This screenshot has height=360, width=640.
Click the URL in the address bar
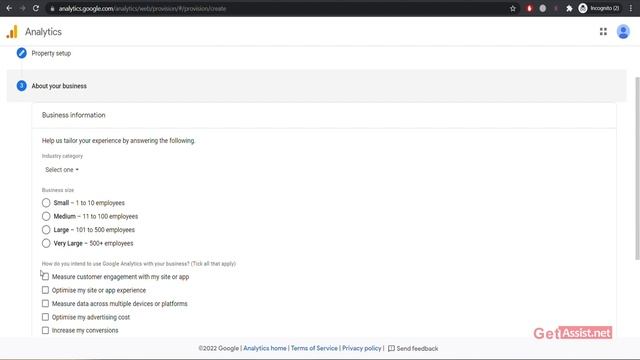click(142, 9)
